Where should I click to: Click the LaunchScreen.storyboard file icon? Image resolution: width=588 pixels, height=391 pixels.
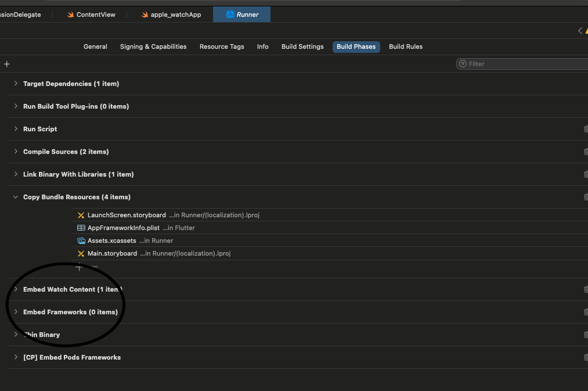coord(81,215)
